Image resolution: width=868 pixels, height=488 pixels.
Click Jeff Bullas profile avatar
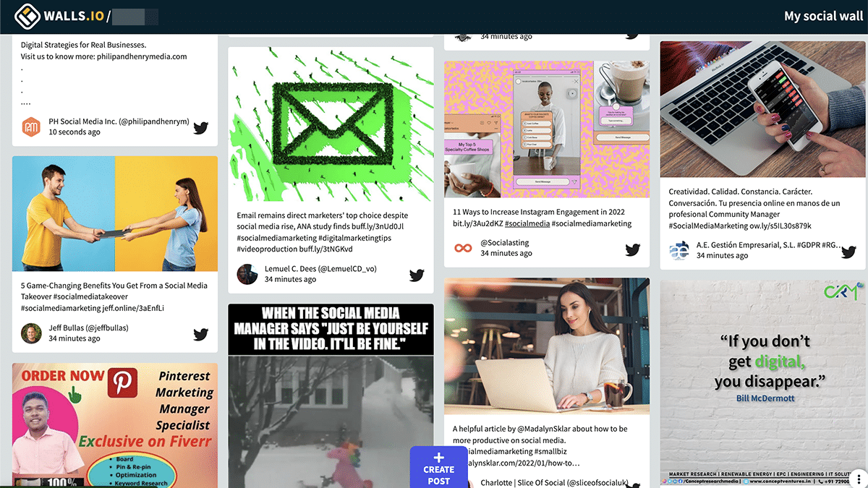pyautogui.click(x=31, y=333)
